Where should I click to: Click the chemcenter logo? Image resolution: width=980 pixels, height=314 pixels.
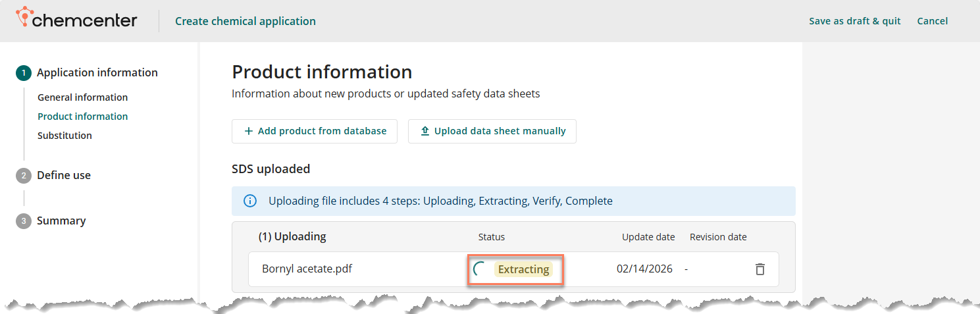[76, 20]
